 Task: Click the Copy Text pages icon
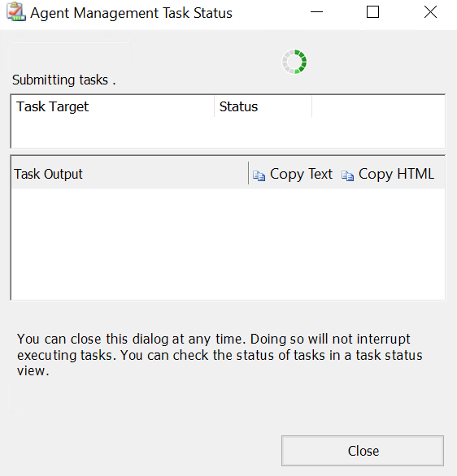pos(259,175)
